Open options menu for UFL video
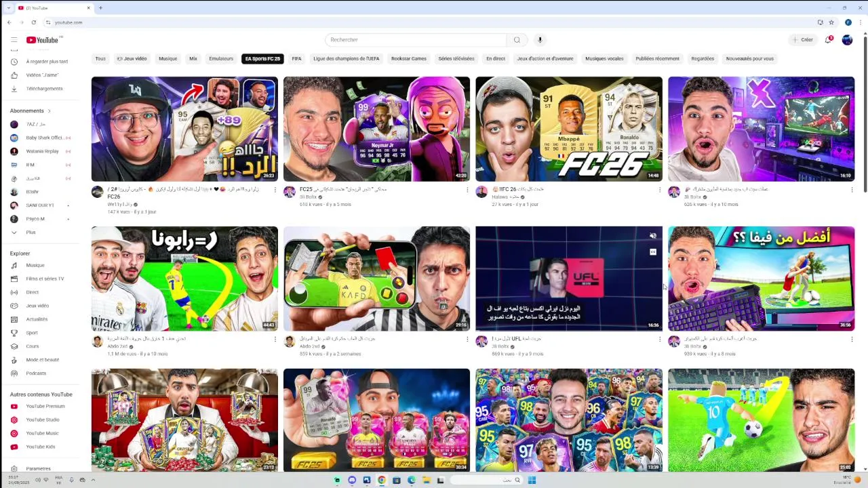 pos(659,339)
